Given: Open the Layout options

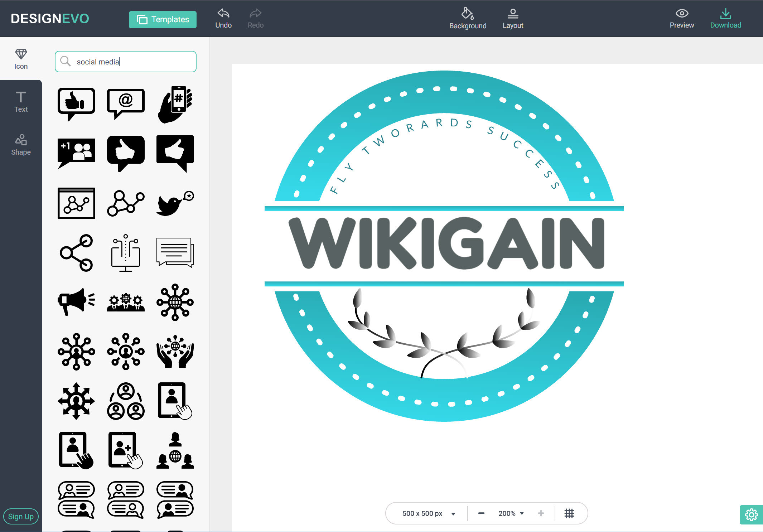Looking at the screenshot, I should (x=513, y=19).
